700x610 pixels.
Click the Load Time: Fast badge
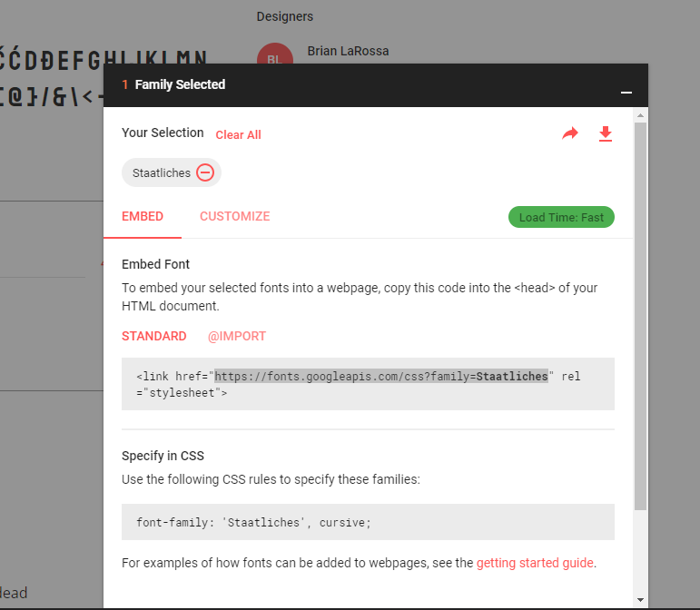[561, 217]
